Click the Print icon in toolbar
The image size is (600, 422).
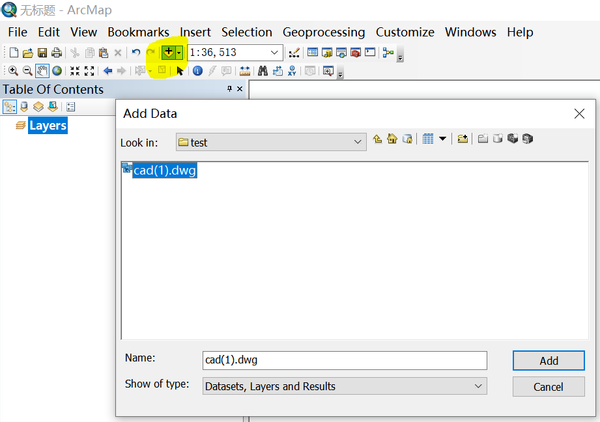tap(57, 52)
